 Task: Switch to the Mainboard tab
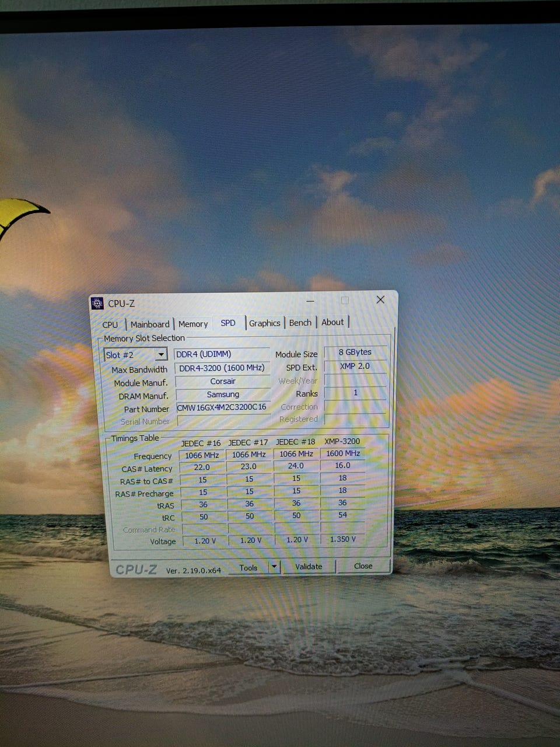click(x=150, y=324)
